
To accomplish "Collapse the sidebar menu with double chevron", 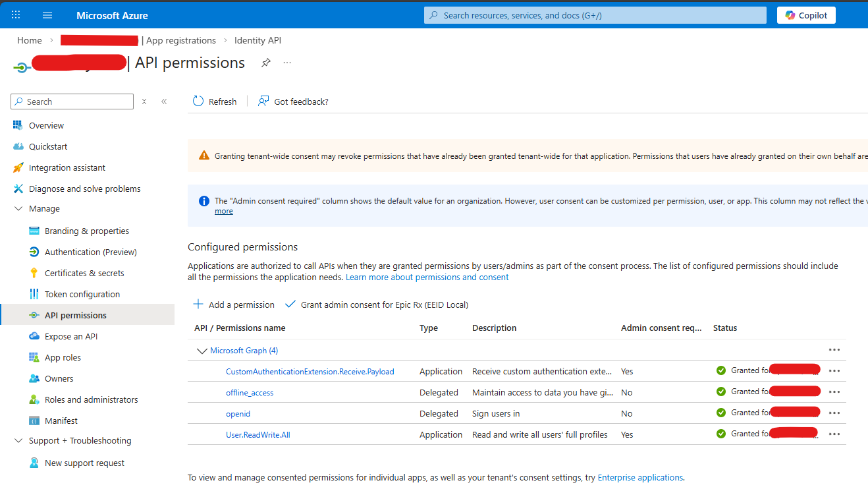I will point(164,102).
